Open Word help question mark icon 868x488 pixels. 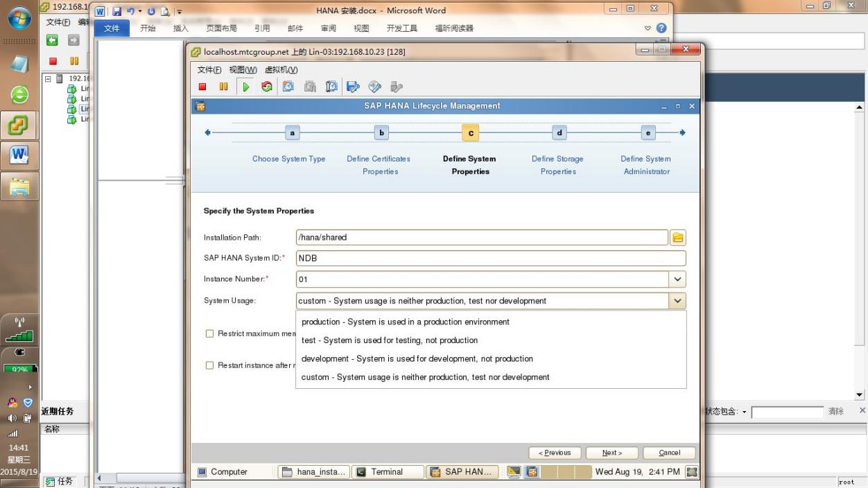click(x=661, y=28)
